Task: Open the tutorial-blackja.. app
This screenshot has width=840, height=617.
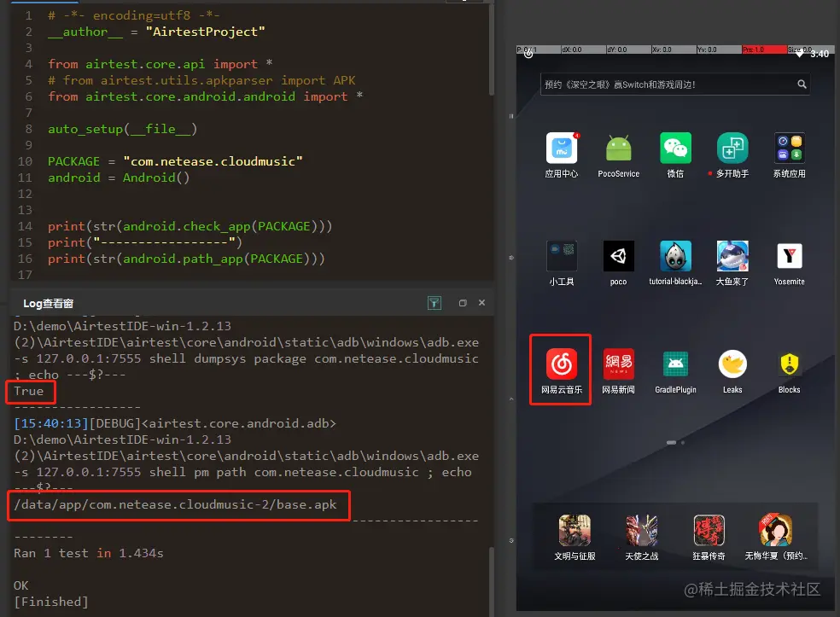Action: pyautogui.click(x=675, y=256)
